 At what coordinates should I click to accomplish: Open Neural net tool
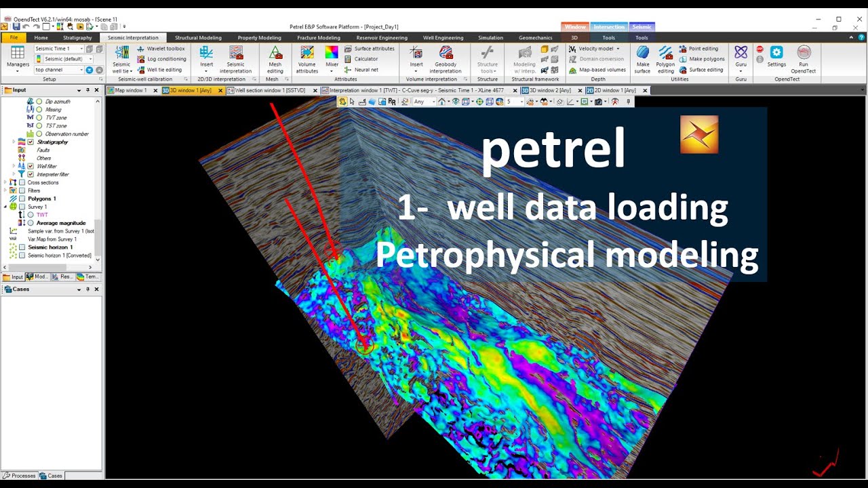361,69
